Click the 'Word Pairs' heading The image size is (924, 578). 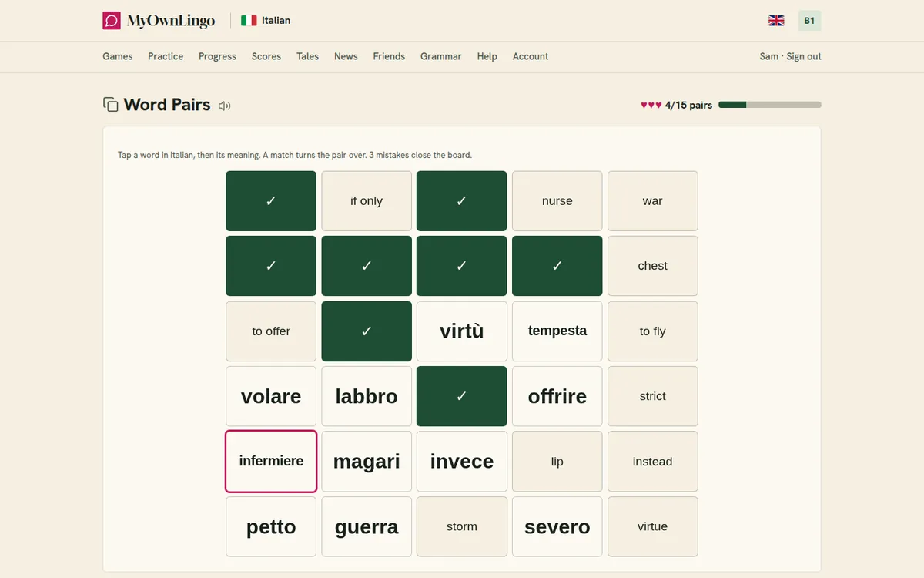click(167, 105)
